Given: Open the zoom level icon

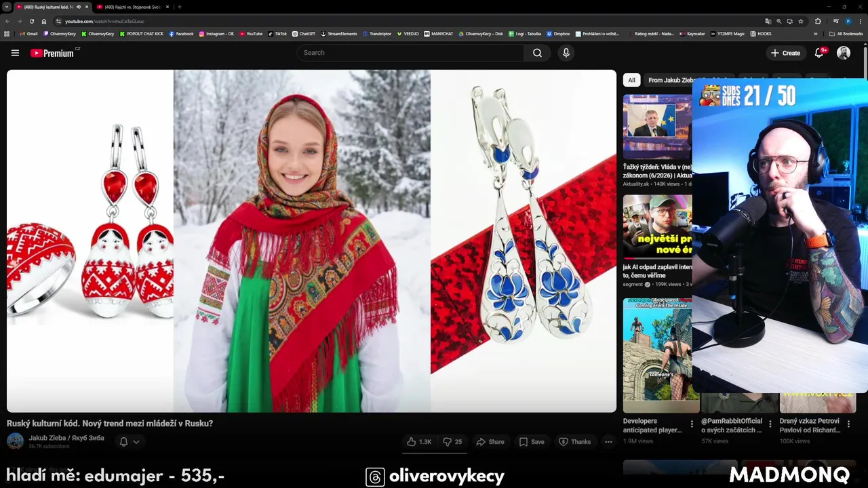Looking at the screenshot, I should (x=779, y=21).
